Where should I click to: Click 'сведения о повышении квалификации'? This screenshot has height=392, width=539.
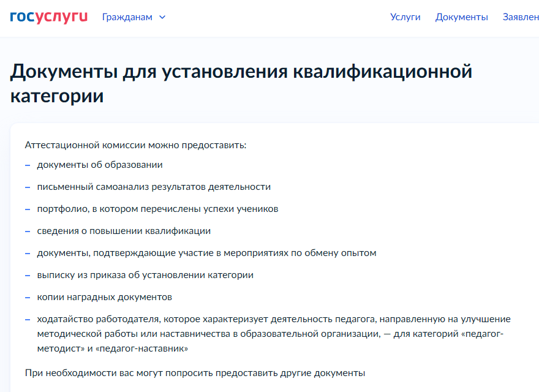point(124,231)
